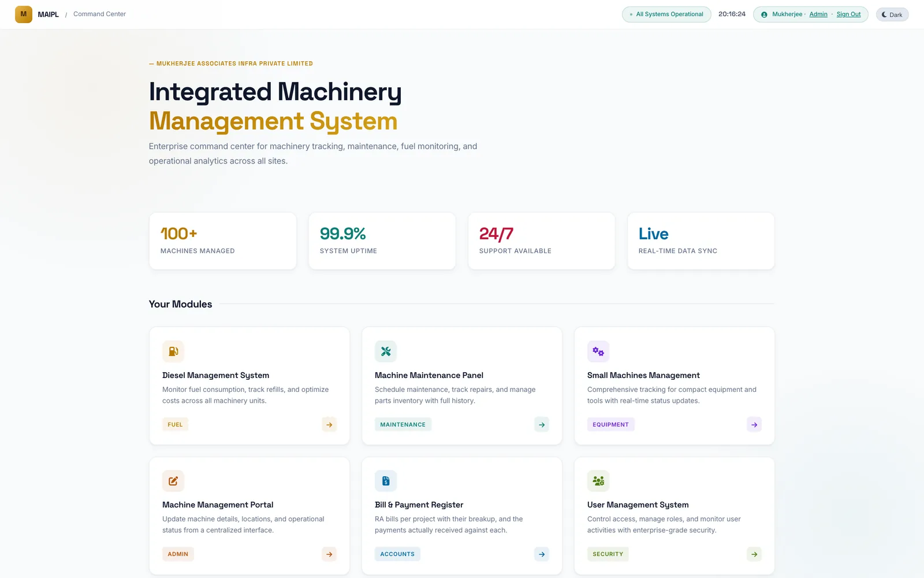Switch to Dark theme

pyautogui.click(x=892, y=14)
